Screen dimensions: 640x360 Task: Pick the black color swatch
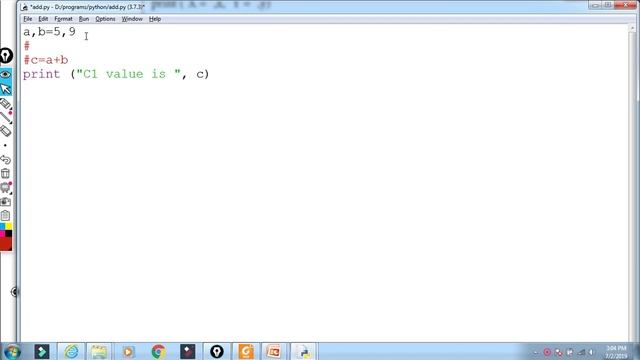coord(9,233)
